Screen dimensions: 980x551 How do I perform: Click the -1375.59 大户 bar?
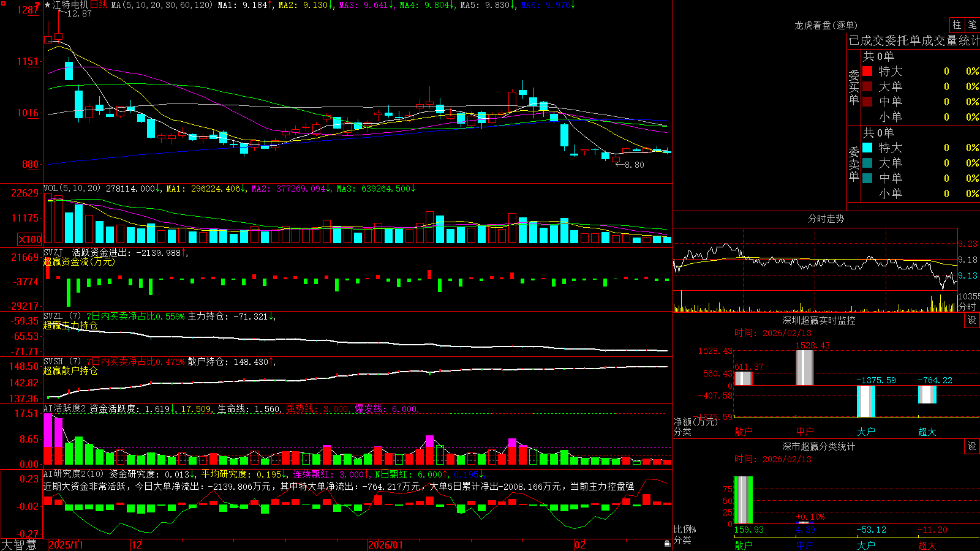pos(866,401)
